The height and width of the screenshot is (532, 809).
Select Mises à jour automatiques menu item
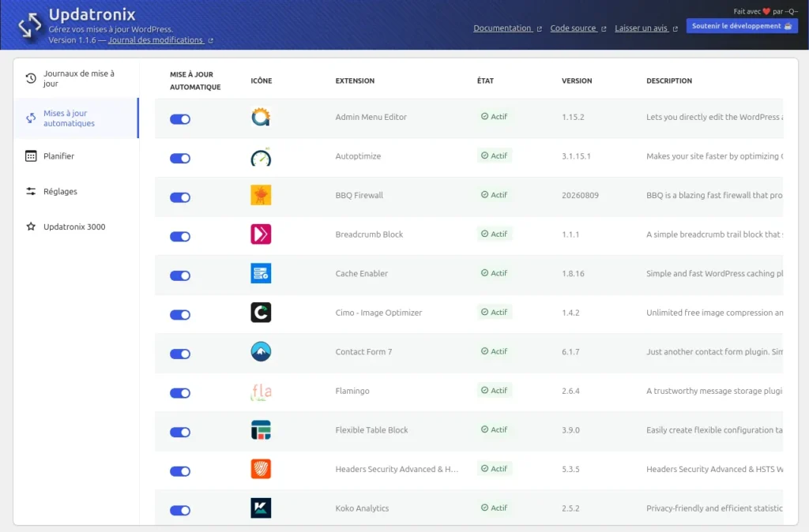pos(76,118)
